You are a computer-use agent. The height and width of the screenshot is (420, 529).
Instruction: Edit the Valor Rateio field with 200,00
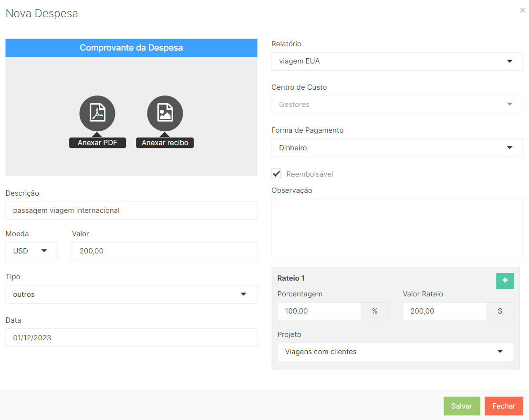point(445,311)
